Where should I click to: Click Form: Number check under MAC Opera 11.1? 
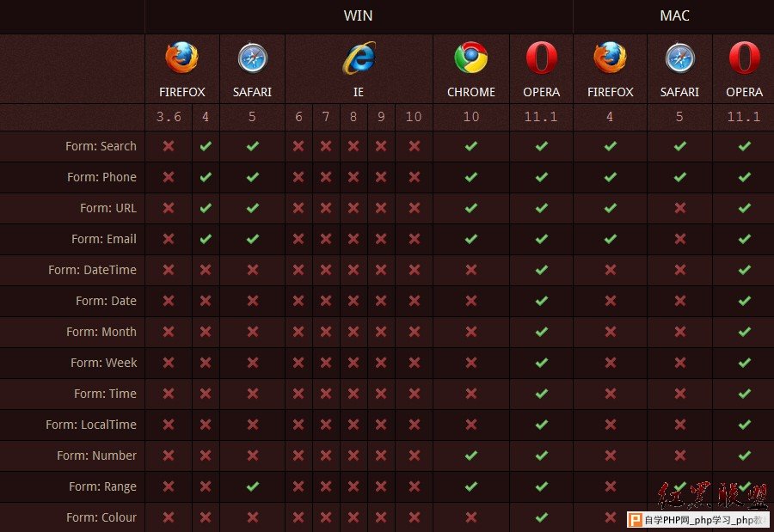click(745, 456)
